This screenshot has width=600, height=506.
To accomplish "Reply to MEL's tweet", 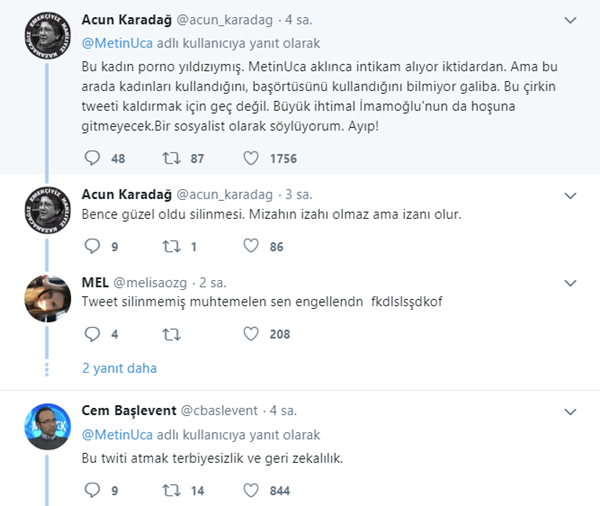I will click(x=92, y=334).
